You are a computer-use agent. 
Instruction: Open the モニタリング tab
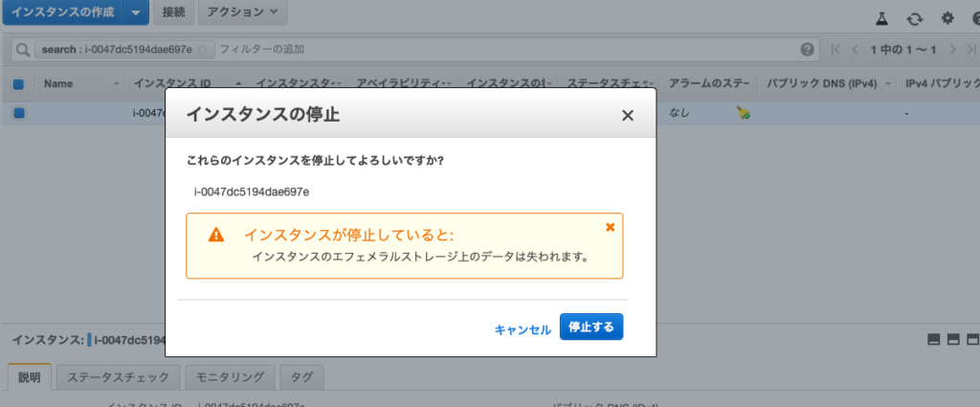[x=230, y=377]
